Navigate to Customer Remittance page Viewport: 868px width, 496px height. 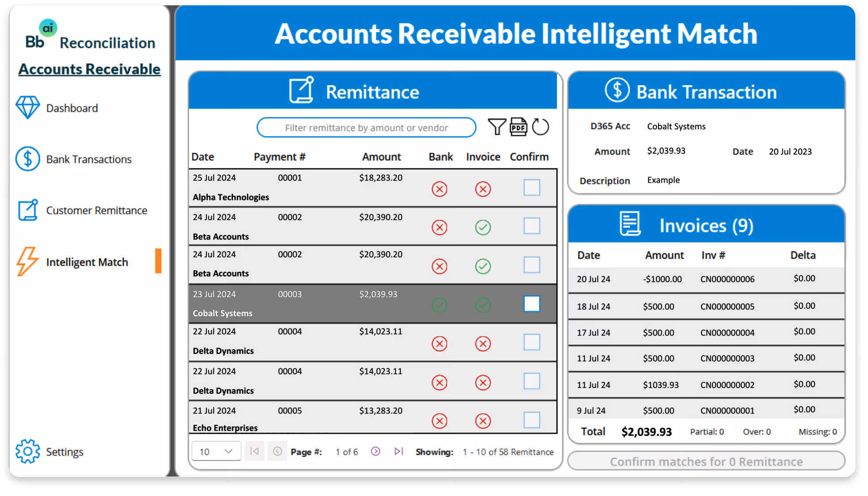pos(97,210)
